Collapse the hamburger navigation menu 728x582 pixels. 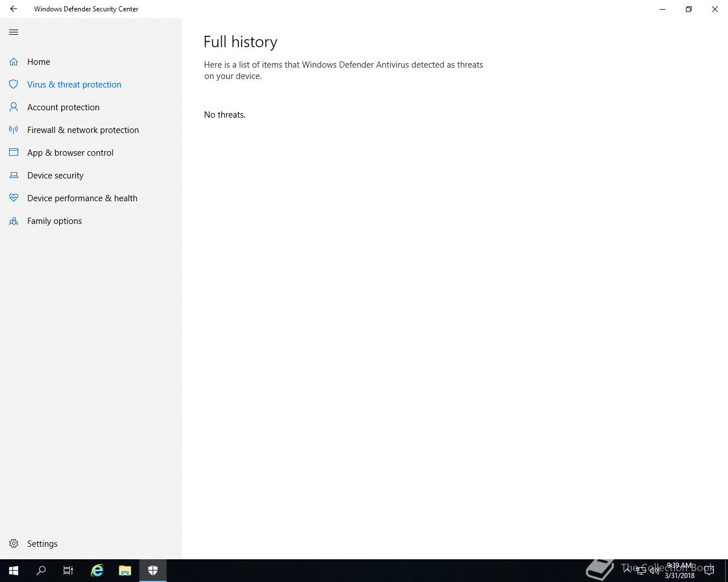click(x=14, y=32)
